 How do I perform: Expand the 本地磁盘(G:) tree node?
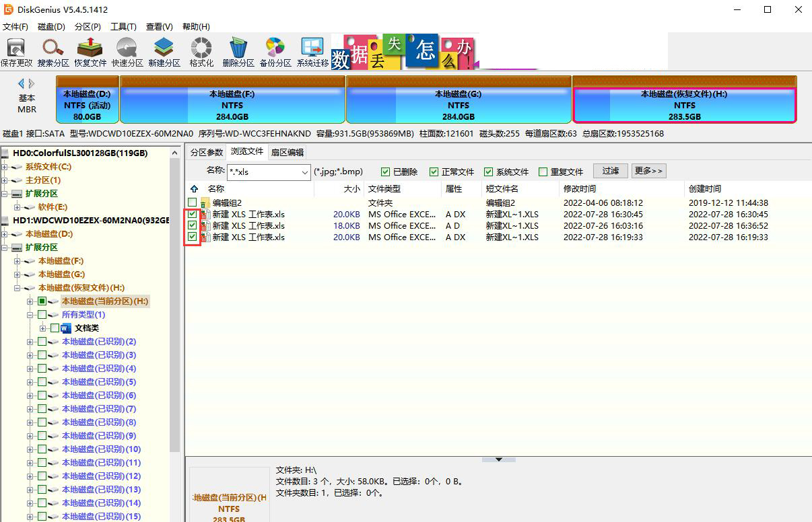pos(18,274)
